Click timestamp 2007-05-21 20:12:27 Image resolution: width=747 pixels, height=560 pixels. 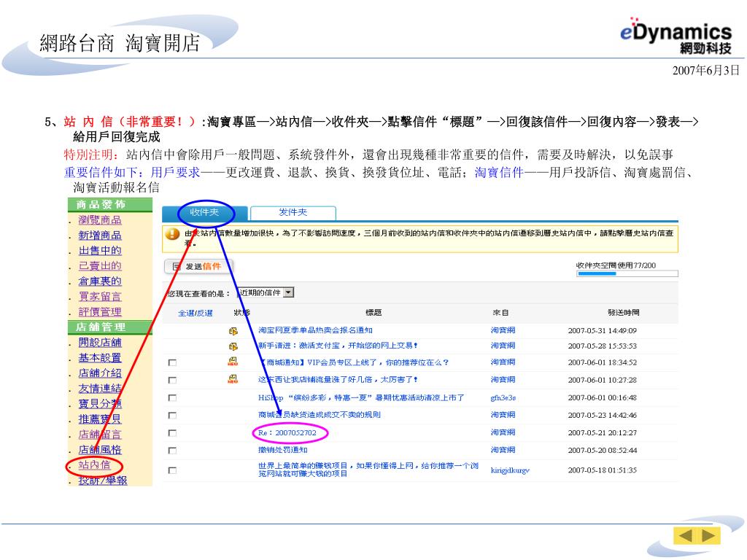coord(602,433)
